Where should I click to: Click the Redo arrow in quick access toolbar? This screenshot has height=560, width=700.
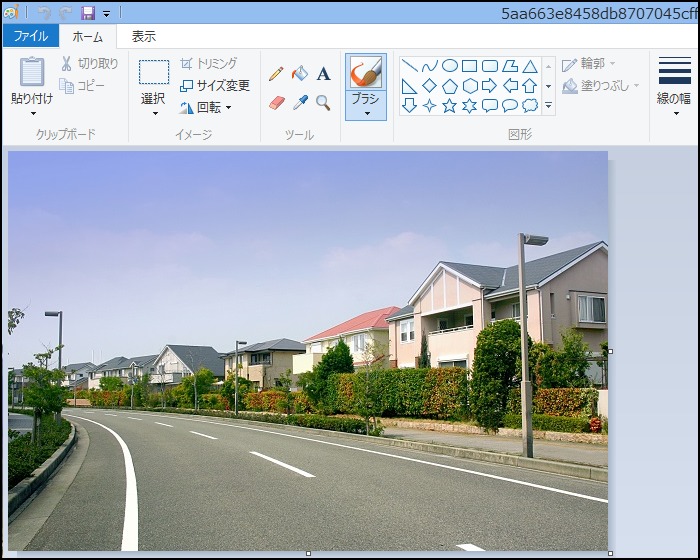[x=66, y=13]
